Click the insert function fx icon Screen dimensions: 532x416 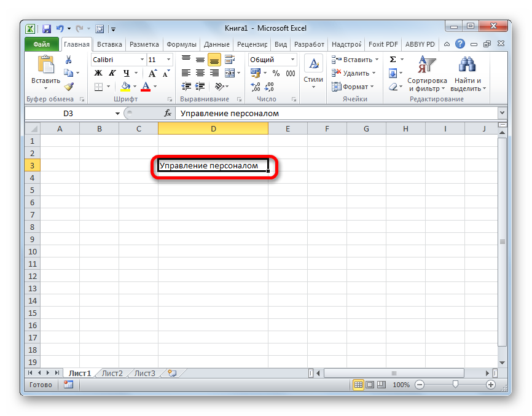coord(167,114)
